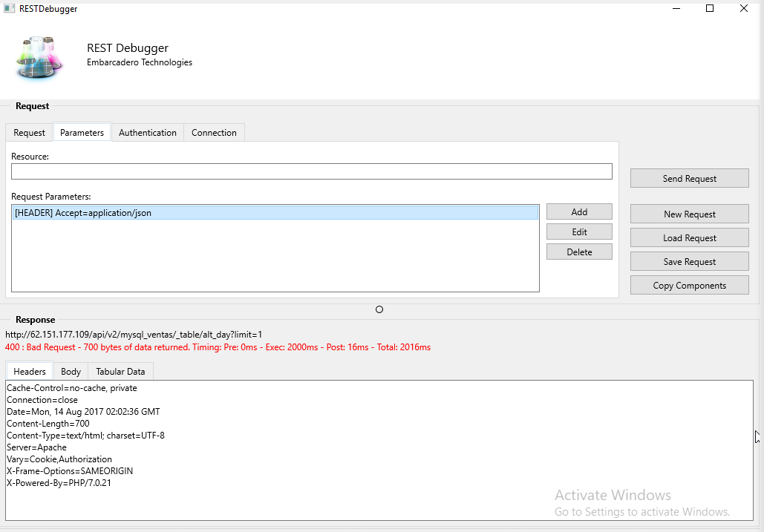The width and height of the screenshot is (764, 532).
Task: Maximize the RESTDebugger window
Action: (x=710, y=8)
